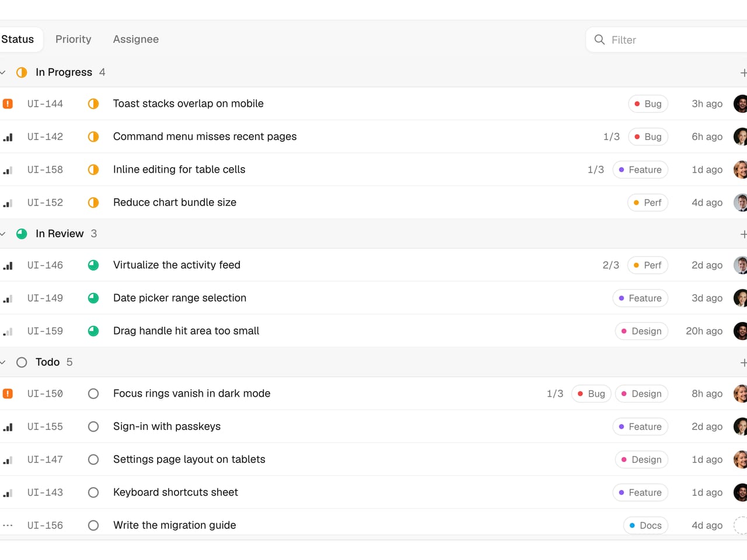Screen dimensions: 747x560
Task: Click the urgent priority icon for UI-144
Action: [x=8, y=104]
